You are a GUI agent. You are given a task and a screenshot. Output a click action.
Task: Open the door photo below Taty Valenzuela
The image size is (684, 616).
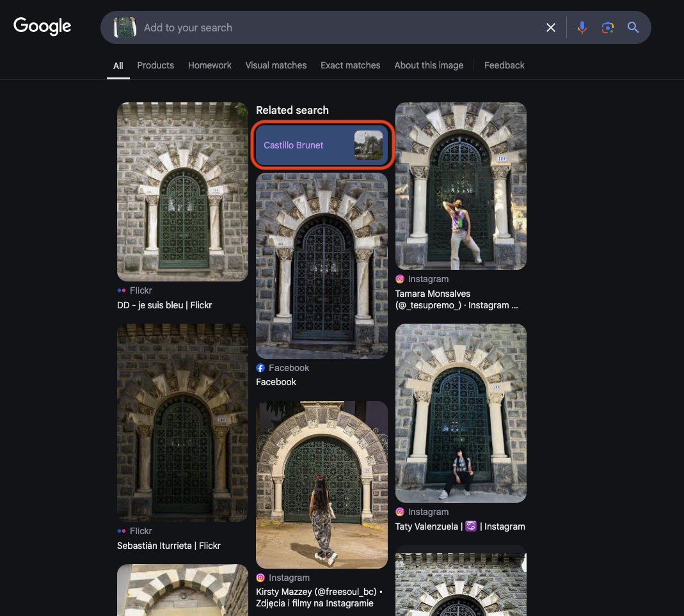click(x=461, y=584)
